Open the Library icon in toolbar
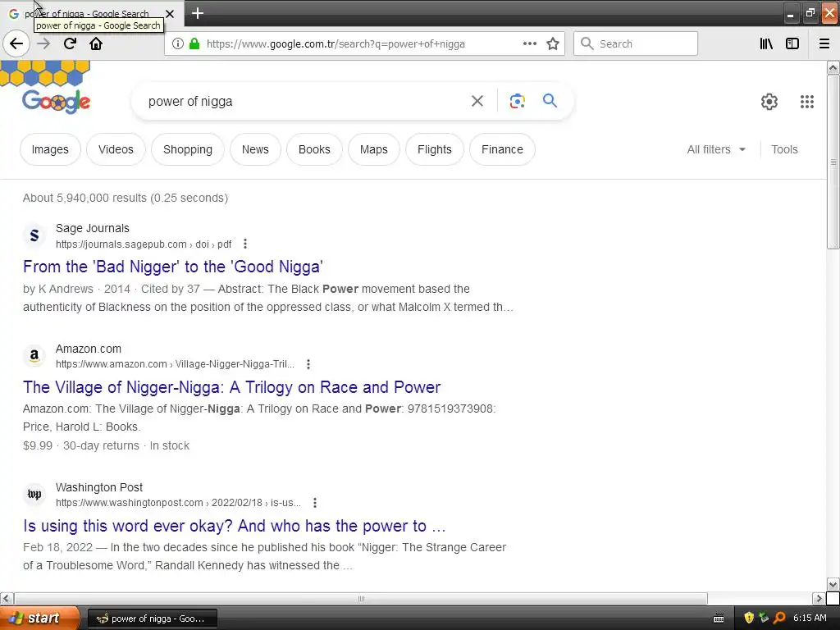Viewport: 840px width, 630px height. pyautogui.click(x=766, y=44)
